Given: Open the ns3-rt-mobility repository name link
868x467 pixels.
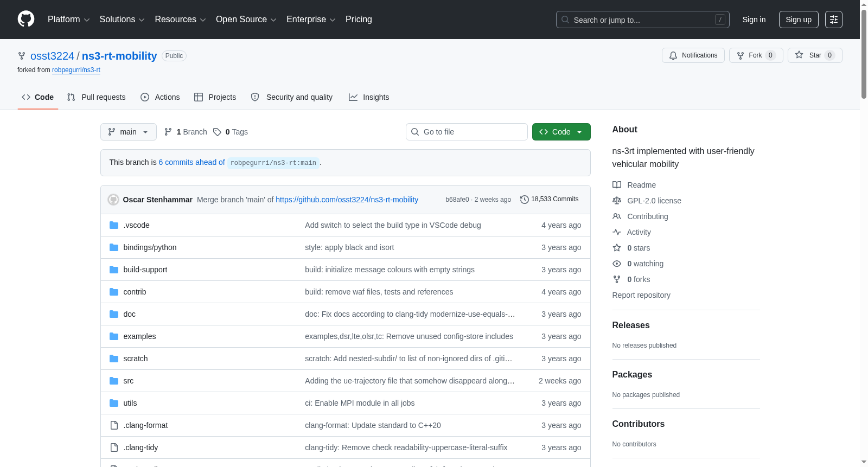Looking at the screenshot, I should click(x=119, y=56).
